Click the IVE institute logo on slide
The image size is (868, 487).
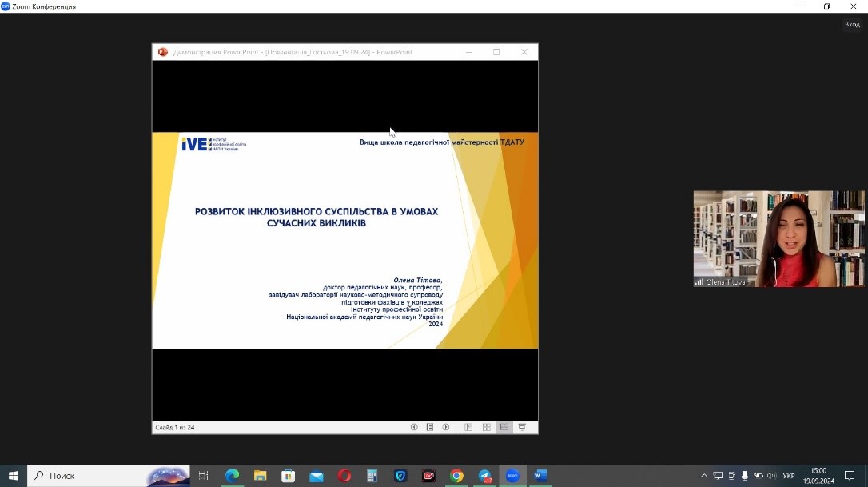coord(213,144)
